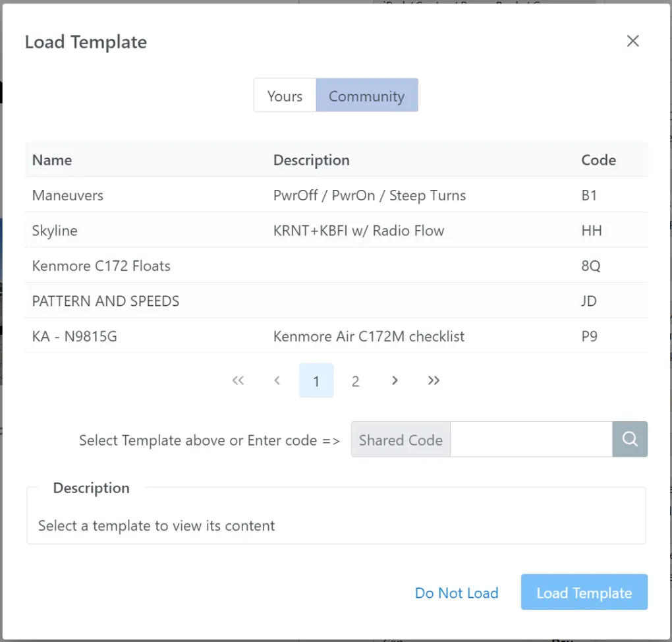Screen dimensions: 672x642
Task: Switch to the Community tab
Action: [366, 96]
